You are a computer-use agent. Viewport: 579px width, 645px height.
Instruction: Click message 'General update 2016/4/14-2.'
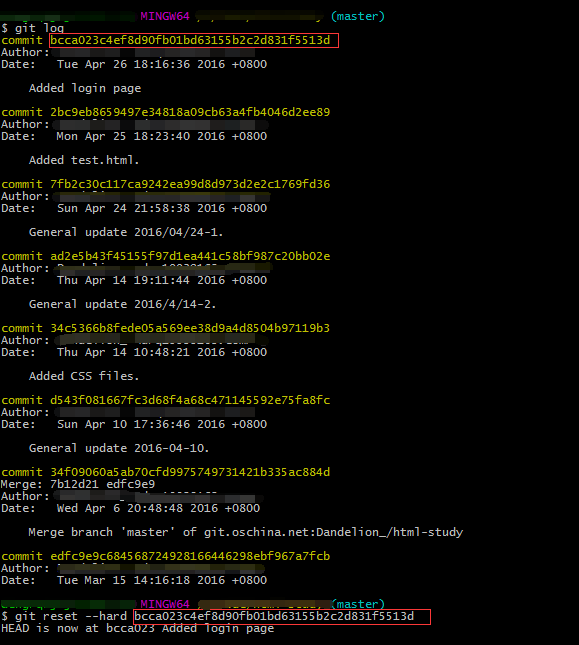[x=123, y=304]
